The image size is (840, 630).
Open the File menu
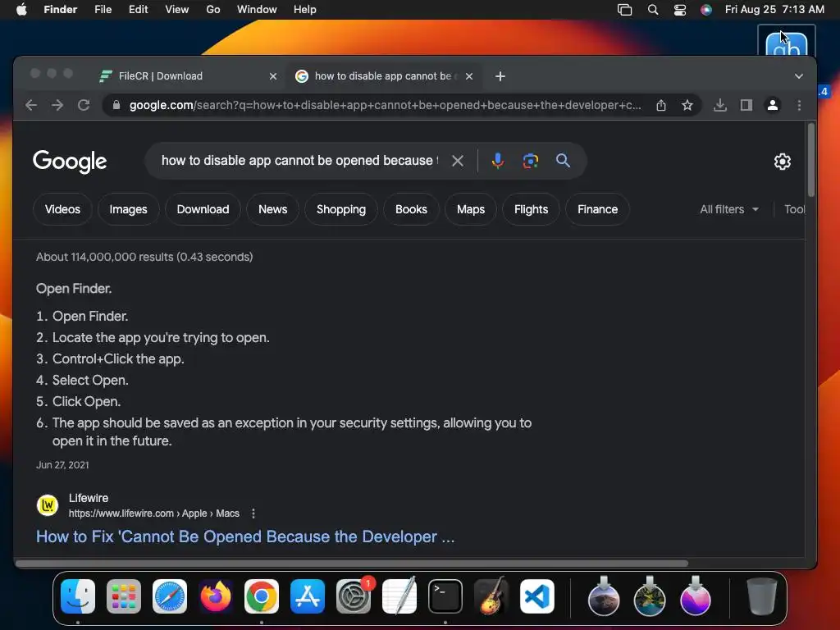point(103,10)
